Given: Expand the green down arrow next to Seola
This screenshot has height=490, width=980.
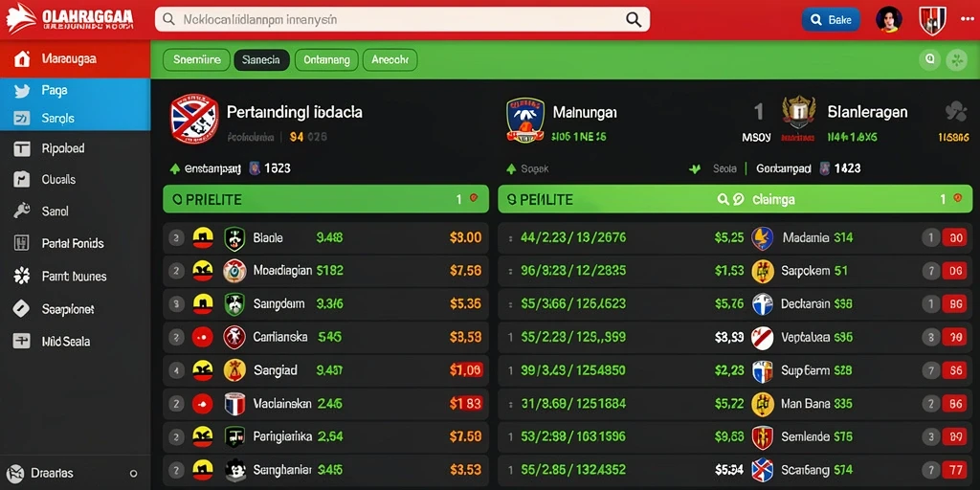Looking at the screenshot, I should coord(694,168).
